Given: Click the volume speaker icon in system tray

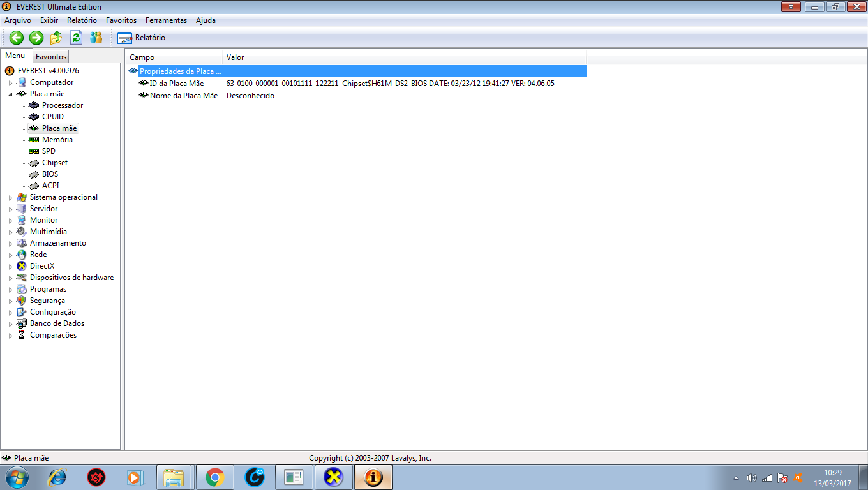Looking at the screenshot, I should [x=752, y=477].
